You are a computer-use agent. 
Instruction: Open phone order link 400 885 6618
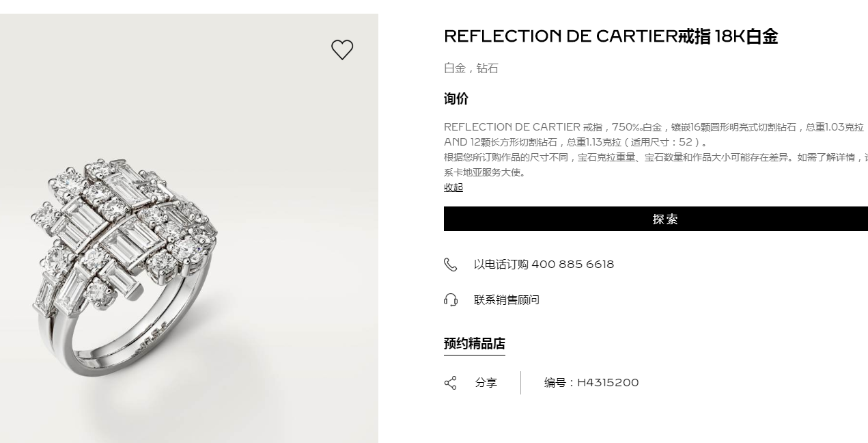tap(544, 264)
